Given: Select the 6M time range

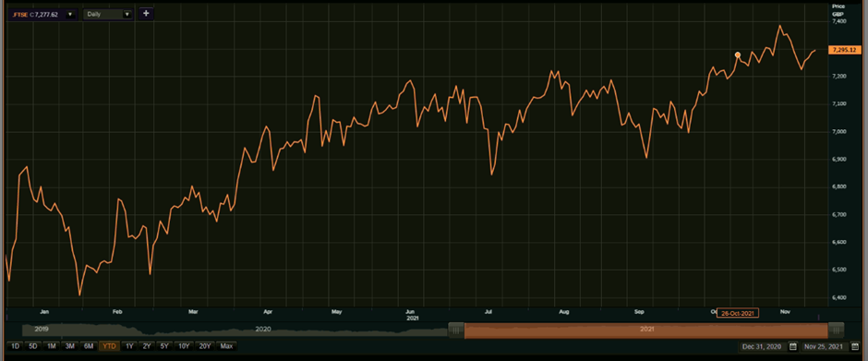Looking at the screenshot, I should [x=88, y=346].
